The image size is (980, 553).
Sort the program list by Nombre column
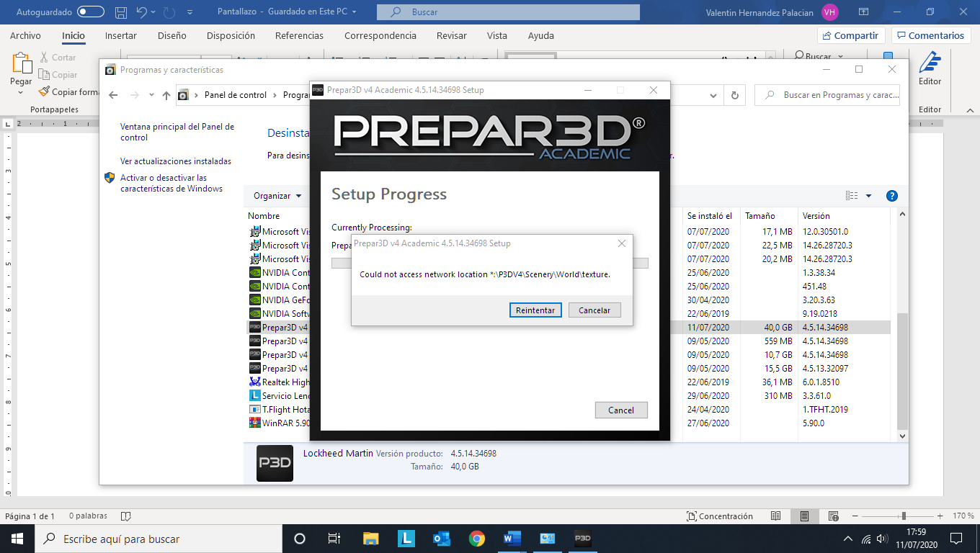pyautogui.click(x=264, y=216)
